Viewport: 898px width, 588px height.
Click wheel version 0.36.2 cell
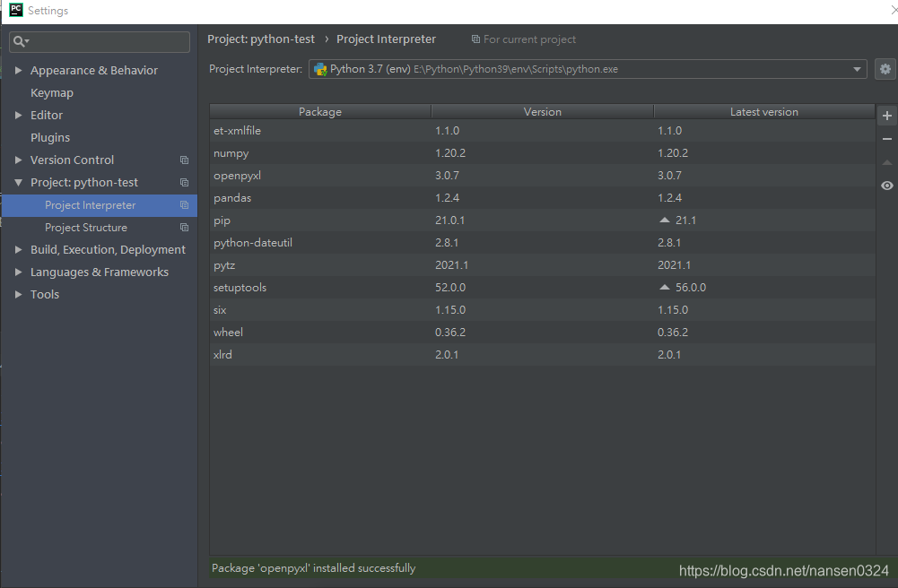click(x=450, y=332)
